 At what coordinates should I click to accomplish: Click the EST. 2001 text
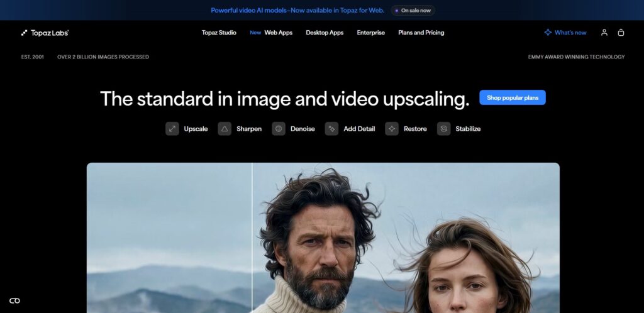(x=33, y=57)
